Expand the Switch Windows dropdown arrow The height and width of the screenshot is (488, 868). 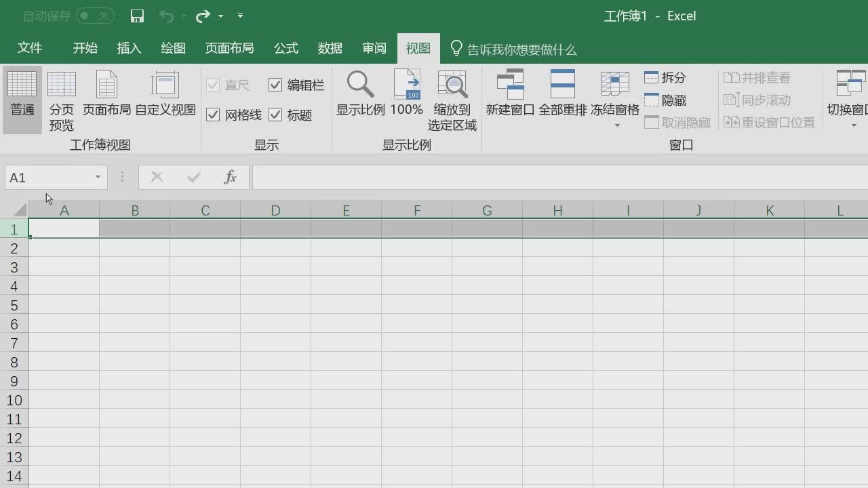coord(854,125)
